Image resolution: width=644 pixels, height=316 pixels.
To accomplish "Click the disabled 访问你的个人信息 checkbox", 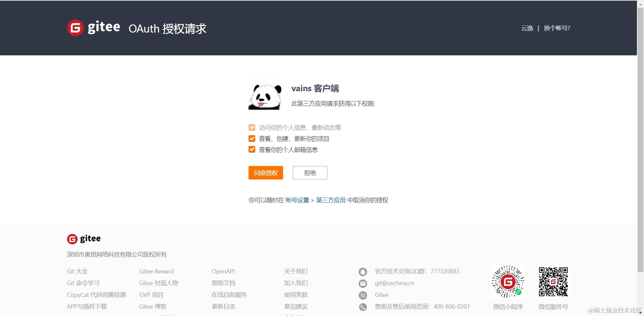I will (252, 127).
